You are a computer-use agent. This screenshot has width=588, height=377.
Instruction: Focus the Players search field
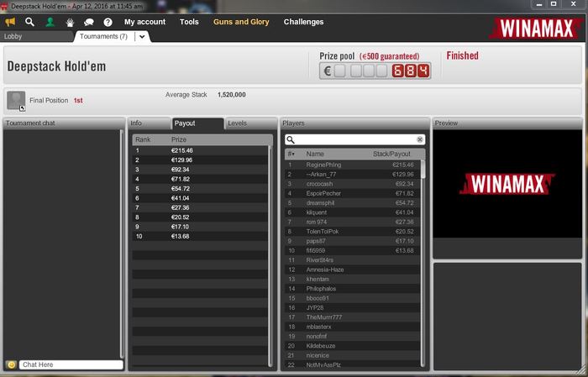pos(354,139)
